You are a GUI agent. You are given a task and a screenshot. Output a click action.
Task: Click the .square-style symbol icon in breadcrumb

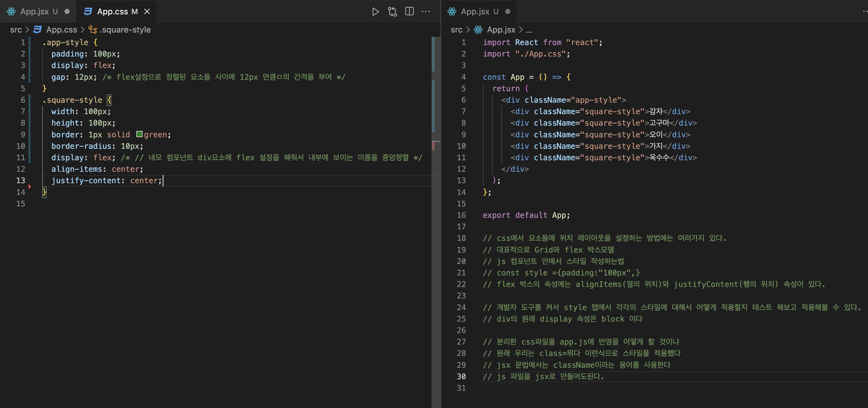(x=93, y=30)
